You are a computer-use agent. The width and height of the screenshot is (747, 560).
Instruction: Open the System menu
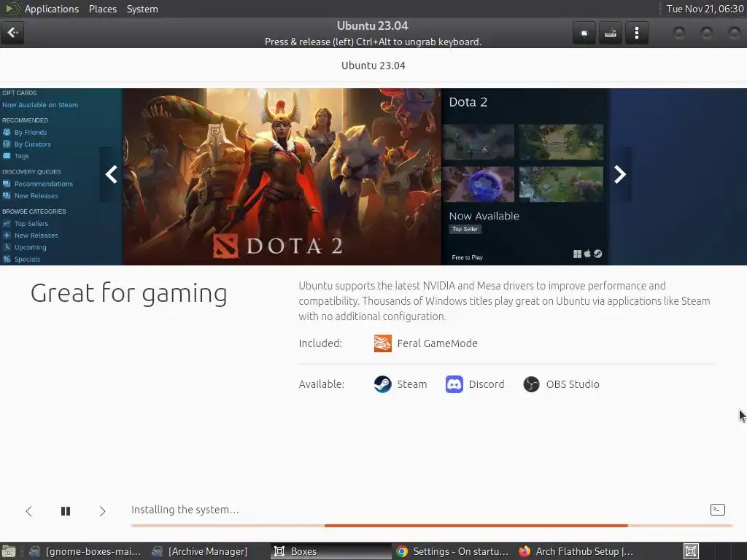pos(142,9)
